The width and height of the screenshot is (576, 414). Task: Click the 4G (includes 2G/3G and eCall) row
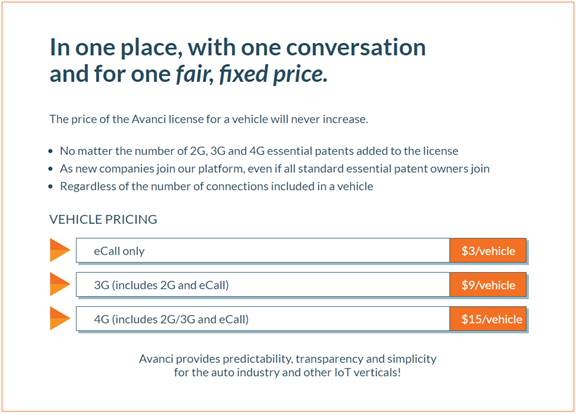pyautogui.click(x=301, y=319)
